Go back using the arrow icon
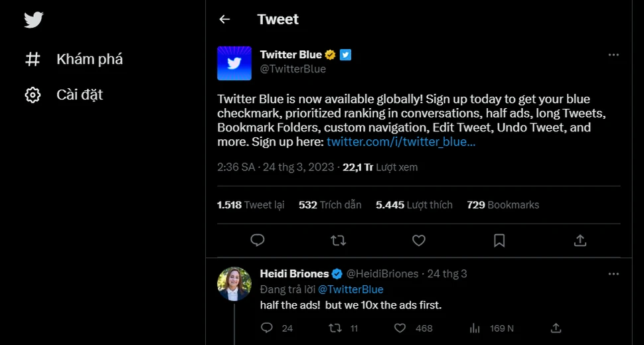The height and width of the screenshot is (345, 644). [224, 19]
